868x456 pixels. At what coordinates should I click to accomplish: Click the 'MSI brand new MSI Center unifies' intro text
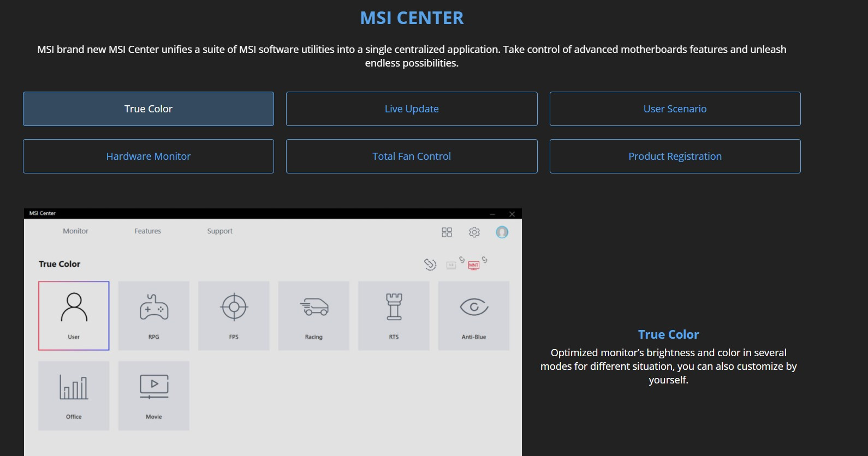click(412, 56)
